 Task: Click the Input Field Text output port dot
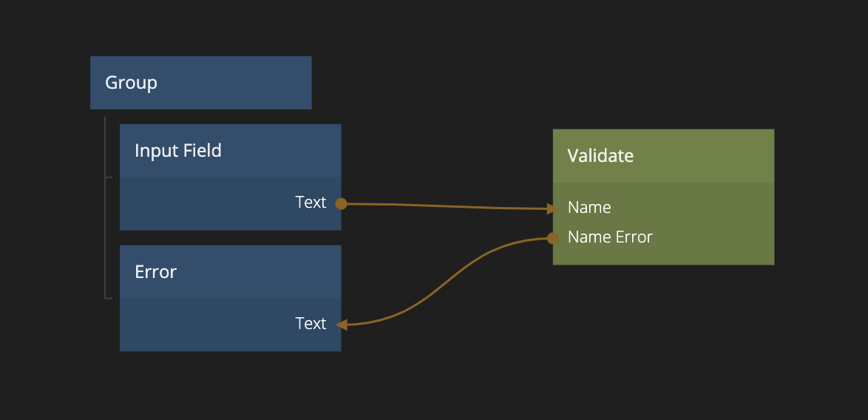coord(341,203)
